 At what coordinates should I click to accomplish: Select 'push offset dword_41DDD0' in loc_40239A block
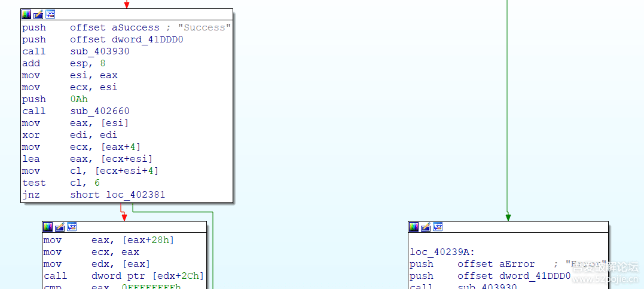(490, 276)
